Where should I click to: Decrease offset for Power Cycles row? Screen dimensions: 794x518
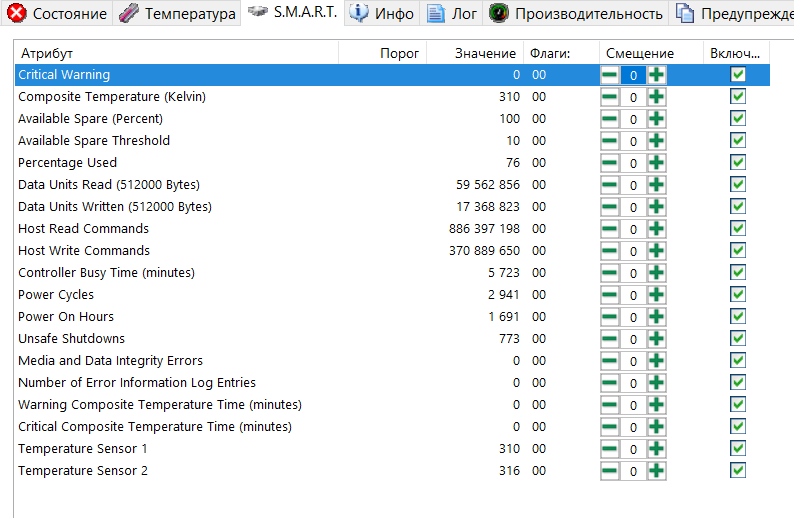pyautogui.click(x=609, y=295)
